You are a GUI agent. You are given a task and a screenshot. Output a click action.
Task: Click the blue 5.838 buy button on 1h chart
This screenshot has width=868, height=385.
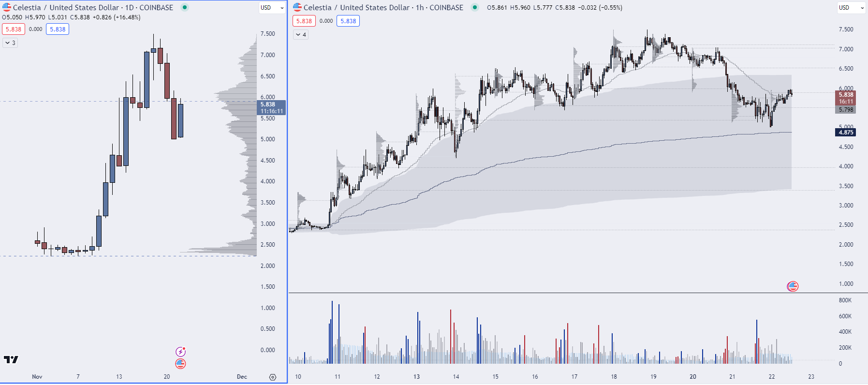(x=348, y=21)
